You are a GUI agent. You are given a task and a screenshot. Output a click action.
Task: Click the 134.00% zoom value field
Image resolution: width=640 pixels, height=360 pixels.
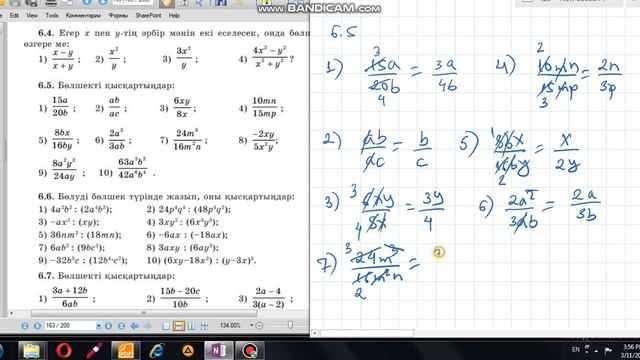pyautogui.click(x=230, y=325)
